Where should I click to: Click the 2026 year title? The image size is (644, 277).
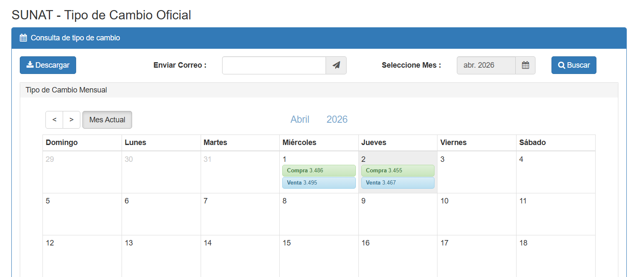(337, 119)
